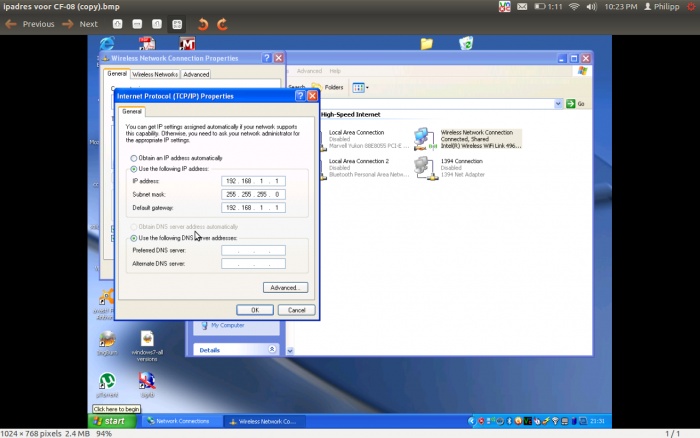Switch to General tab in Wireless Properties

click(117, 74)
